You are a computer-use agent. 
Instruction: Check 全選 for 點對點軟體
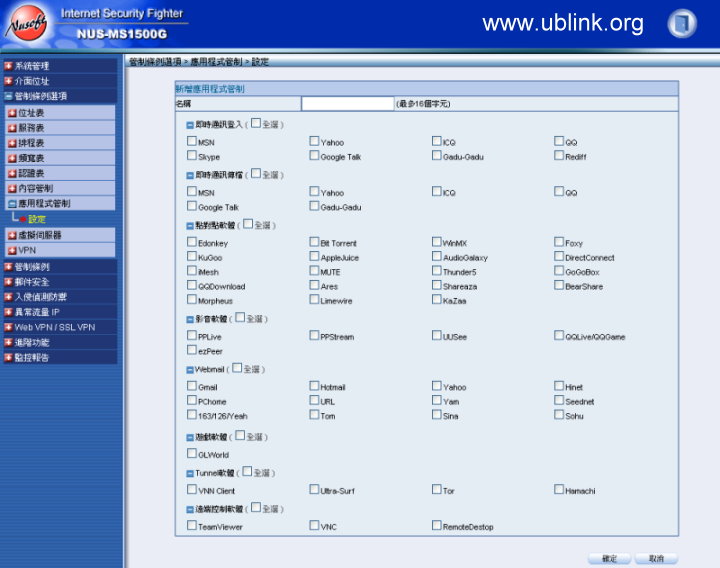tap(248, 224)
